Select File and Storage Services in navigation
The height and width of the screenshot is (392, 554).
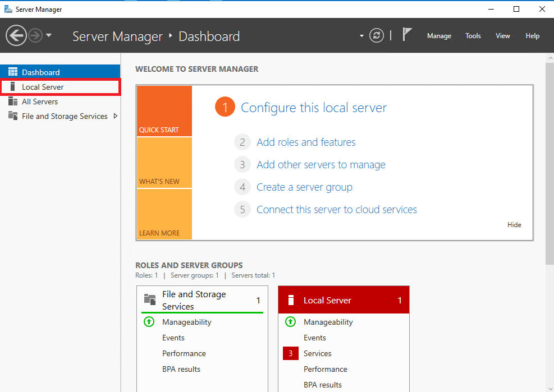[x=60, y=116]
